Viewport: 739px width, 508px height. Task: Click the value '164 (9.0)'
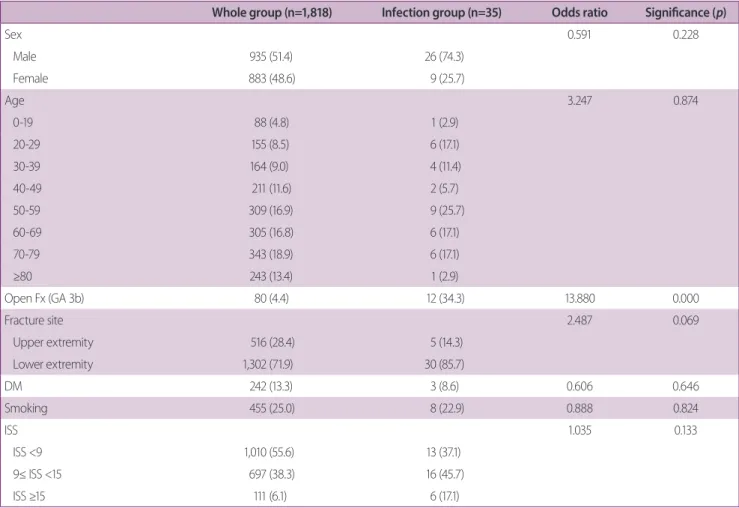point(269,166)
